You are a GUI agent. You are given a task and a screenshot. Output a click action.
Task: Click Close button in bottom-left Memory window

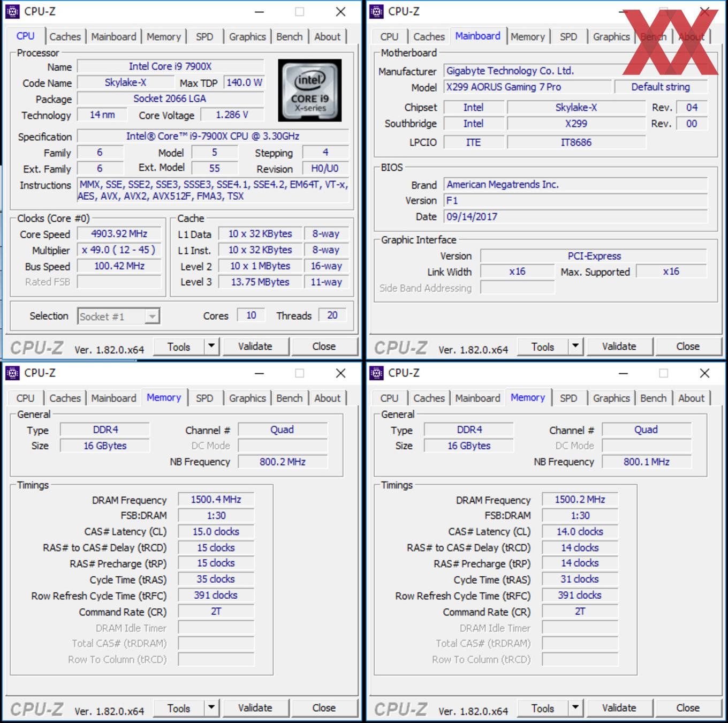(324, 708)
